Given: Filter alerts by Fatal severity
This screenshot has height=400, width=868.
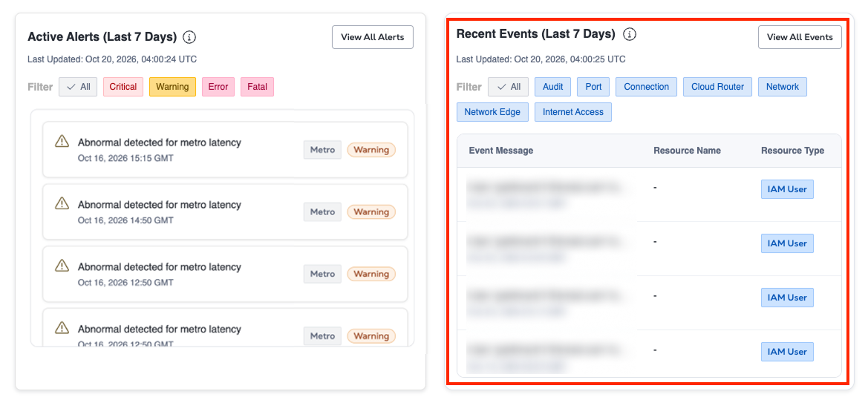Looking at the screenshot, I should point(257,87).
